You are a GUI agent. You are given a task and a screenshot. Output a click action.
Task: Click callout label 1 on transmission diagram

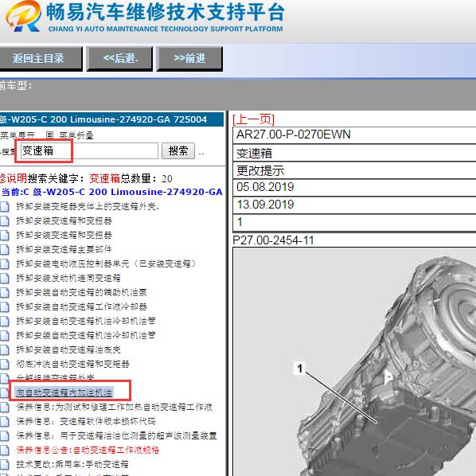300,369
